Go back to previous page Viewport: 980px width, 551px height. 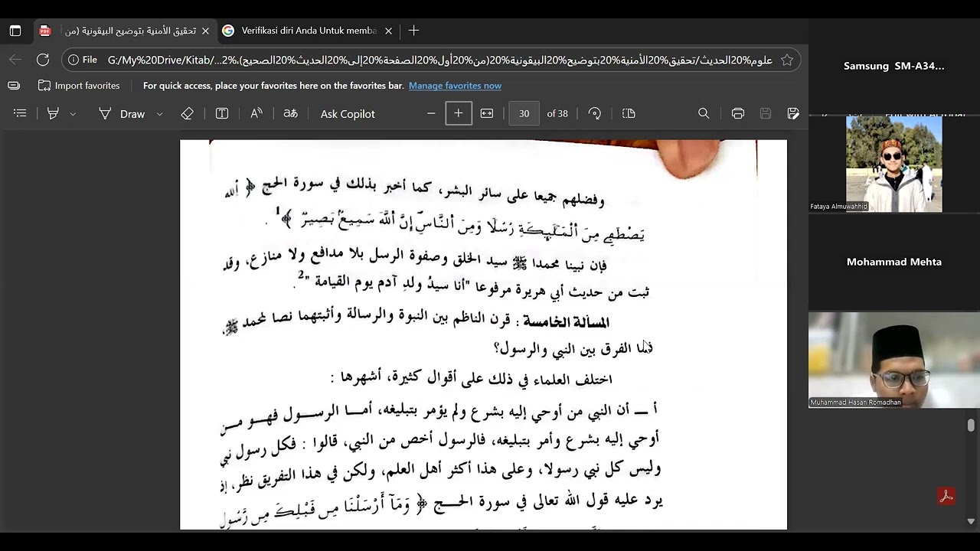coord(15,60)
